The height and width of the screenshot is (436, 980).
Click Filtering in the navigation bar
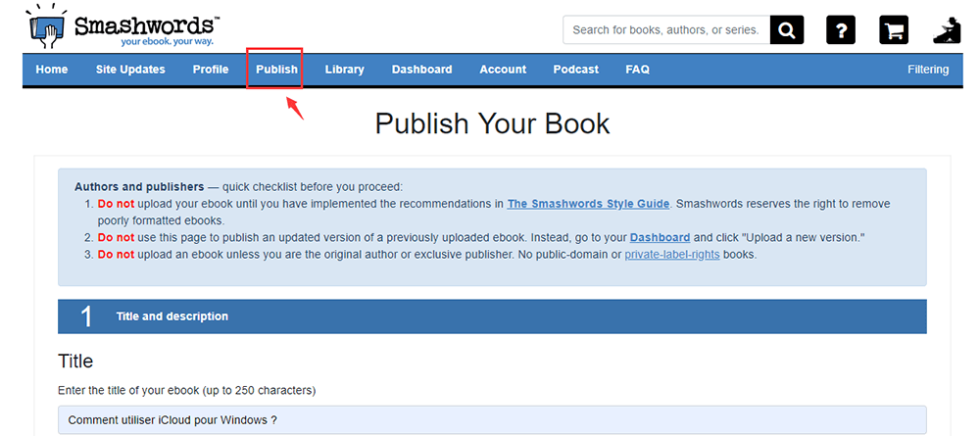tap(928, 70)
